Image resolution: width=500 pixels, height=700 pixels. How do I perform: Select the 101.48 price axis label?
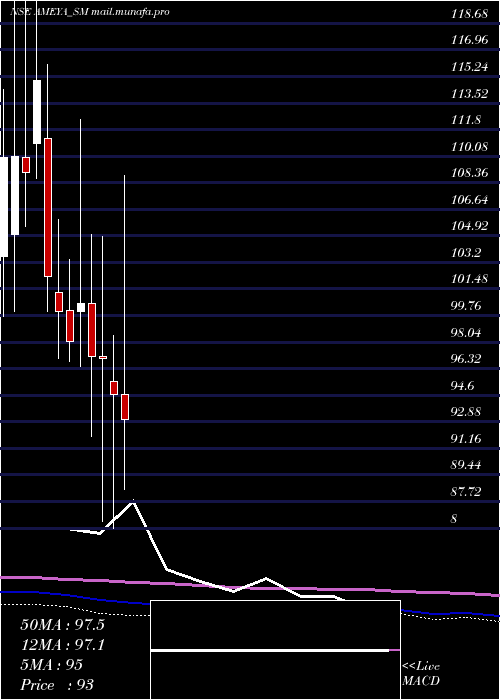469,279
